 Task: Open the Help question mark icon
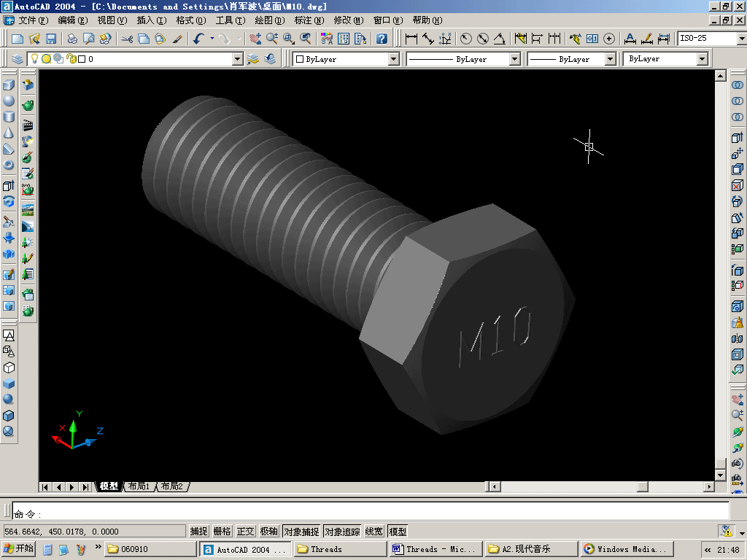click(382, 39)
